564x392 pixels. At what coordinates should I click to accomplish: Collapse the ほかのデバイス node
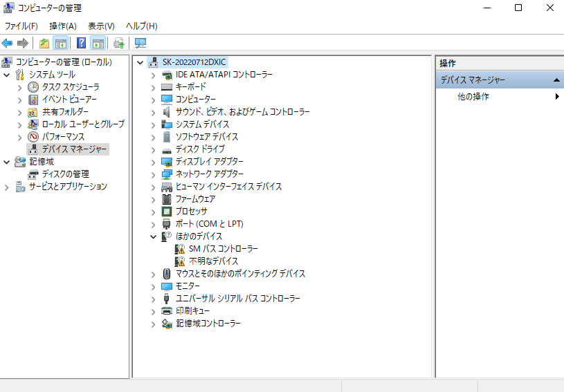pos(153,236)
